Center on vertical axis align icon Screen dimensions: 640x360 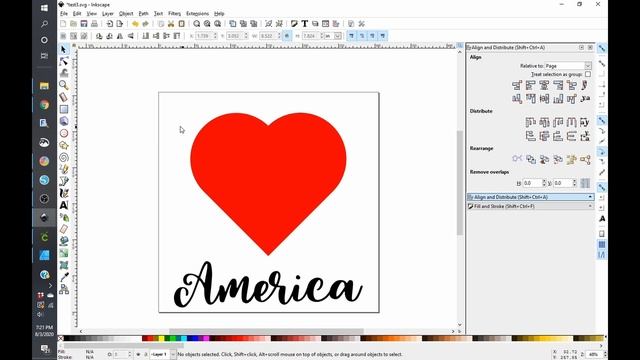coord(544,85)
